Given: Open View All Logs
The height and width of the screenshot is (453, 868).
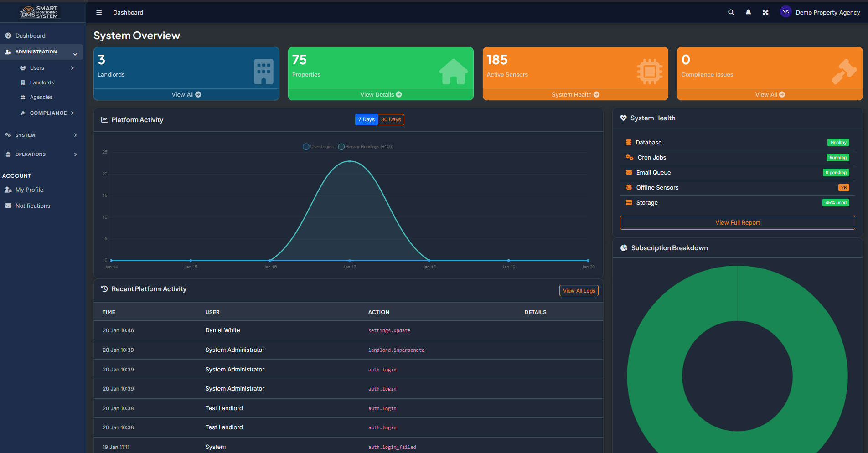Looking at the screenshot, I should click(x=579, y=291).
